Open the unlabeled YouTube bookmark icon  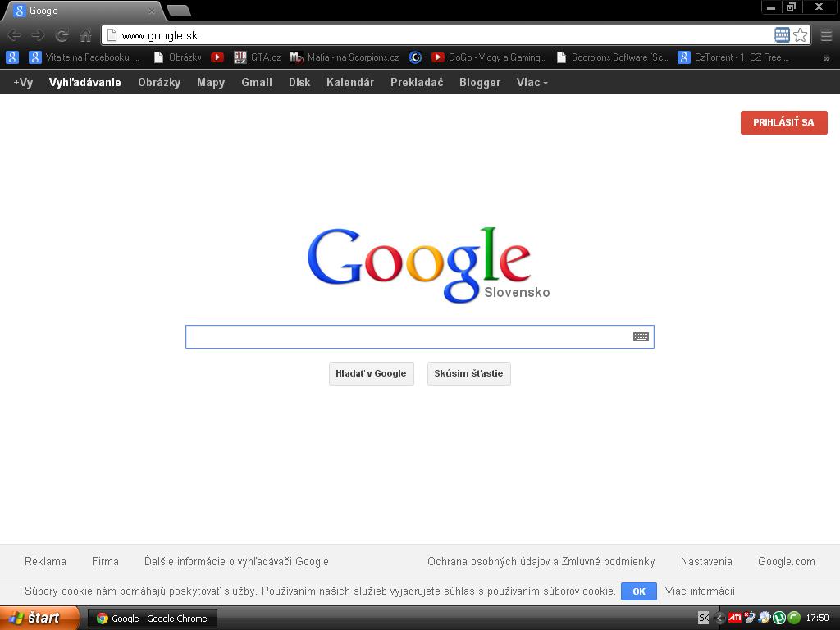217,57
